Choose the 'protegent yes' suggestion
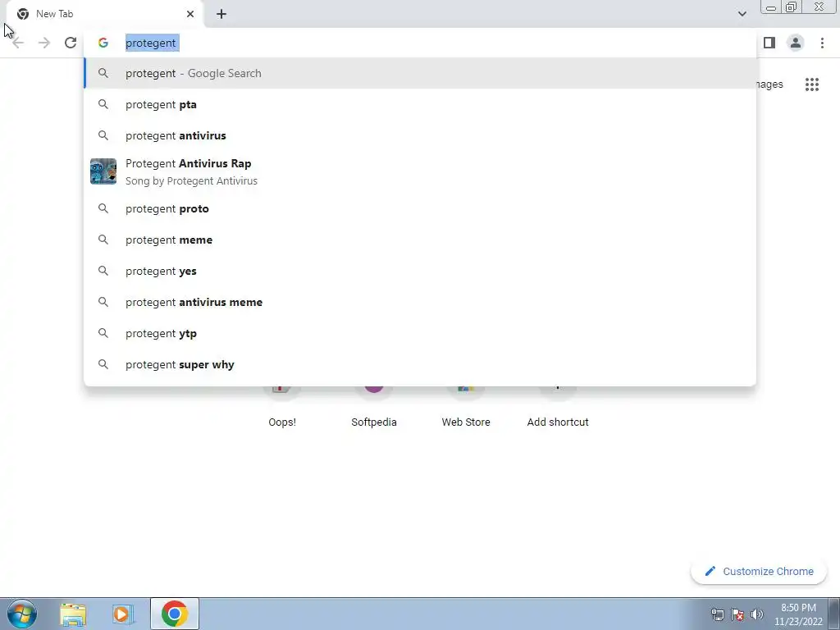This screenshot has height=630, width=840. pos(420,271)
